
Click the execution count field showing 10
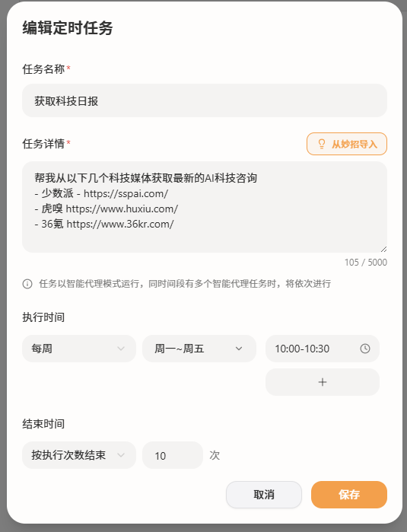coord(173,455)
